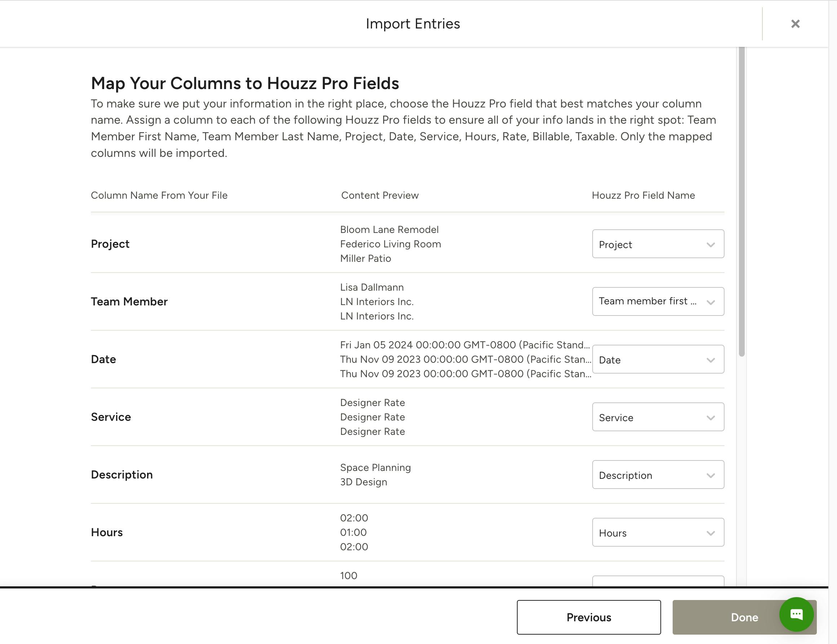Click the Description column name label
The width and height of the screenshot is (837, 644).
coord(122,475)
